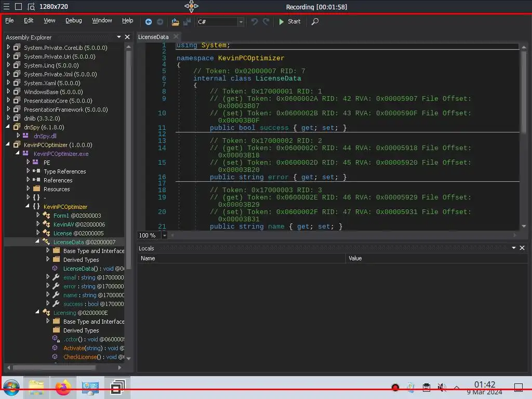
Task: Click the PE node icon
Action: click(x=35, y=162)
